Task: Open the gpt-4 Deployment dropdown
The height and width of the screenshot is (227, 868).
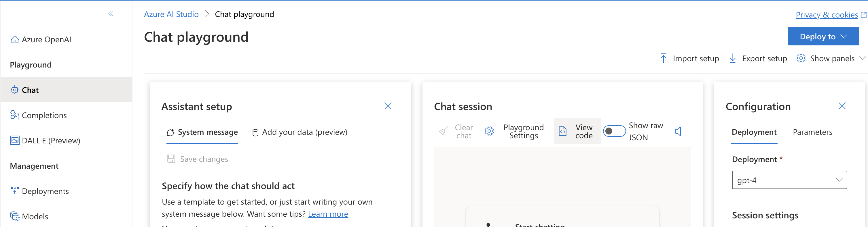Action: click(x=789, y=180)
